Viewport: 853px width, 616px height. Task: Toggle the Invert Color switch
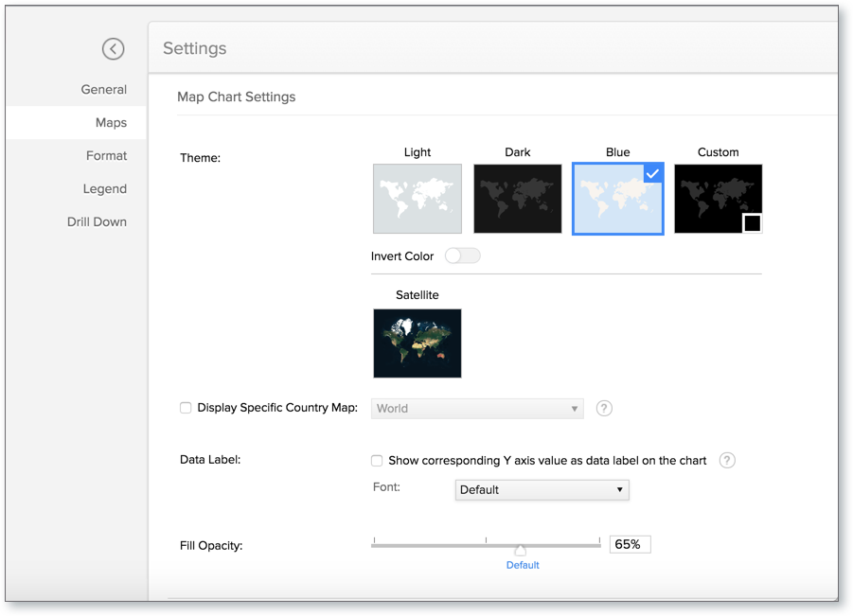[x=462, y=255]
